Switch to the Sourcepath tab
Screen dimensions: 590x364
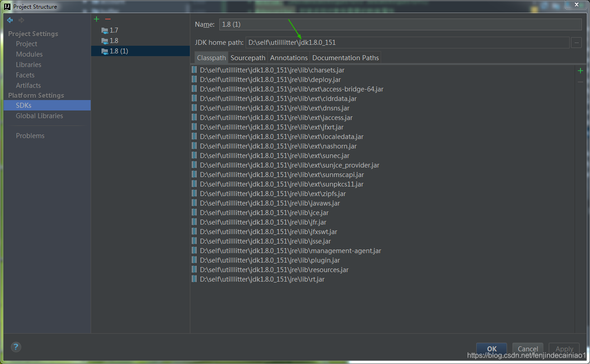(x=248, y=57)
